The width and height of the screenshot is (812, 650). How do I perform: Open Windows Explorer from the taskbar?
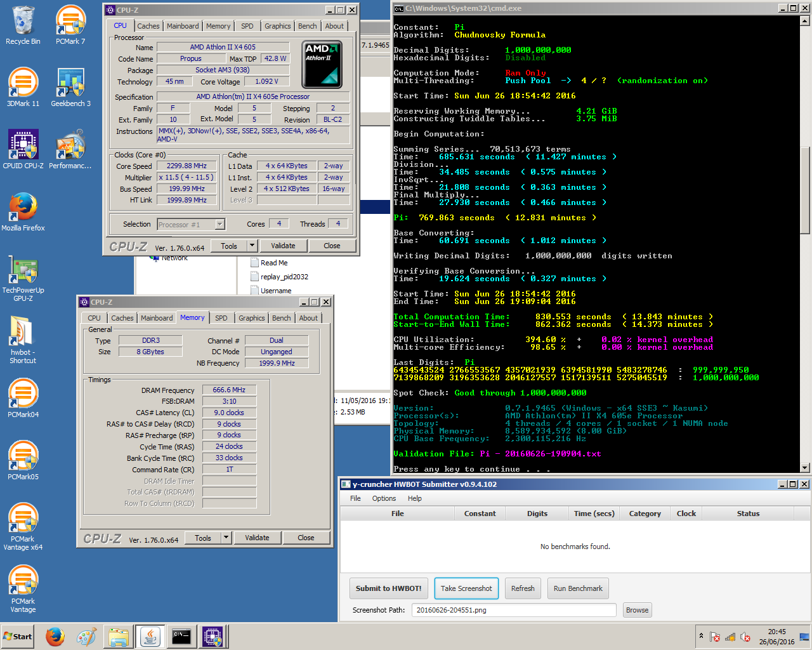118,637
